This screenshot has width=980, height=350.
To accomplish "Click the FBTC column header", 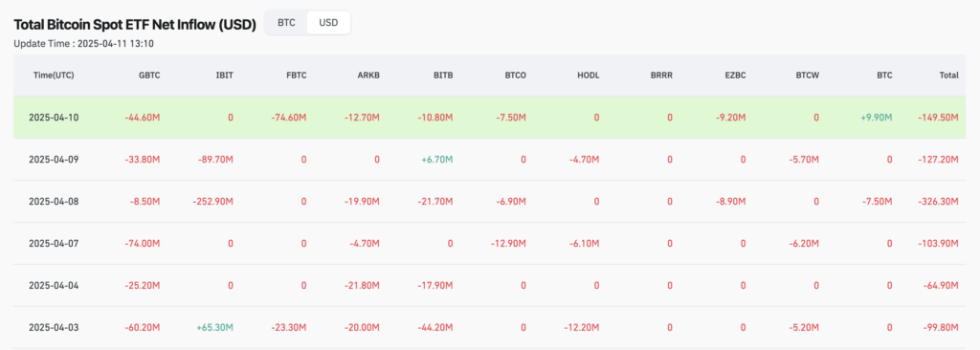I will coord(297,75).
